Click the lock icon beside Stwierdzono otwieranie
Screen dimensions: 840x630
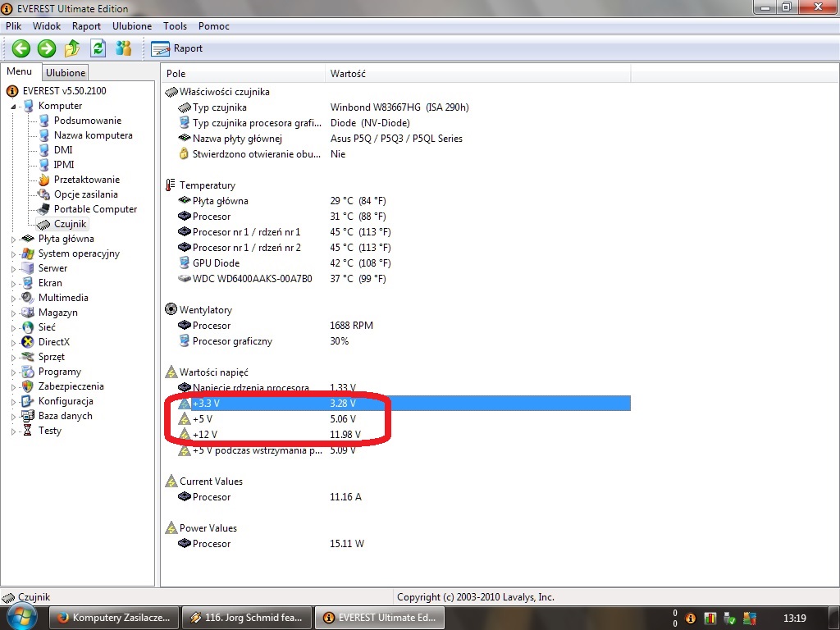tap(184, 154)
